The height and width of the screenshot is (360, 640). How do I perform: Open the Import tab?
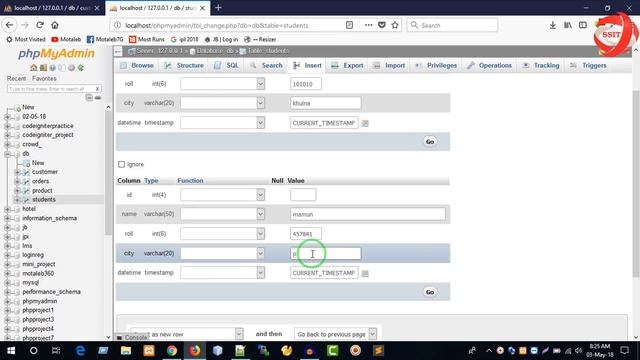point(389,65)
